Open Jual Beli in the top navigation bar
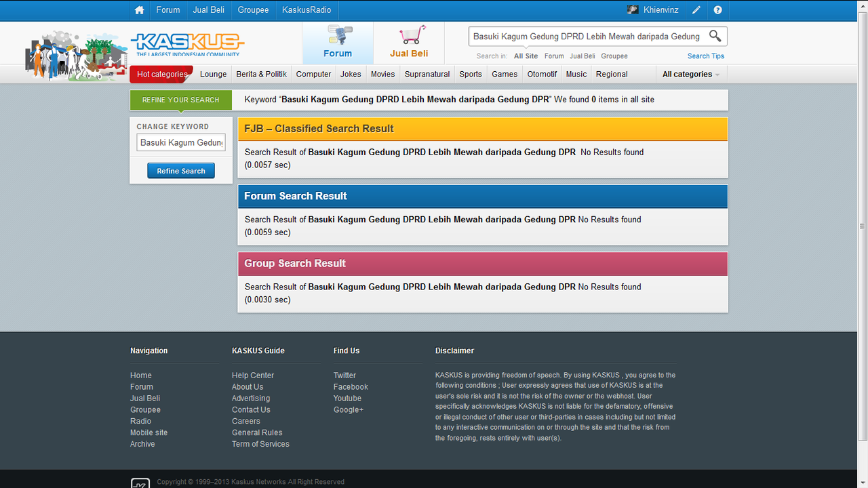The width and height of the screenshot is (868, 488). point(209,10)
